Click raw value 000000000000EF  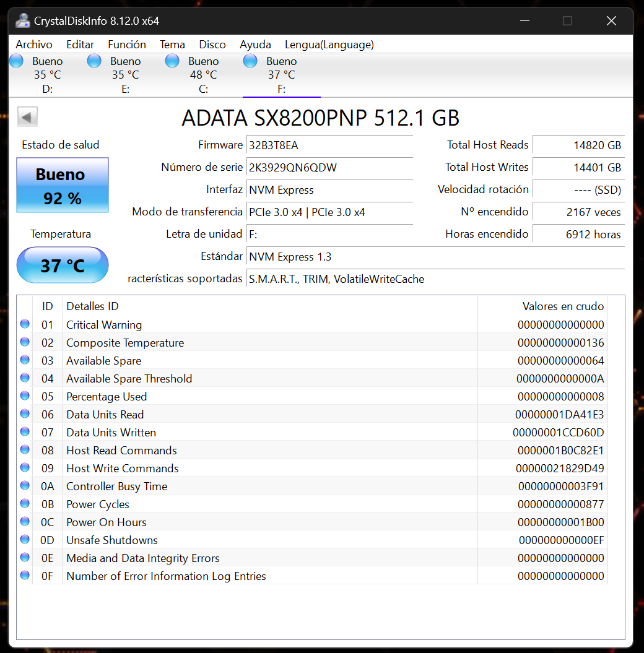pos(560,540)
